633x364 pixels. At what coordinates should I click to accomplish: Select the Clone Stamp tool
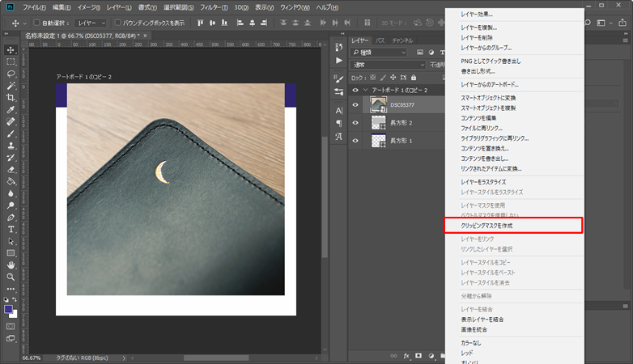tap(11, 146)
